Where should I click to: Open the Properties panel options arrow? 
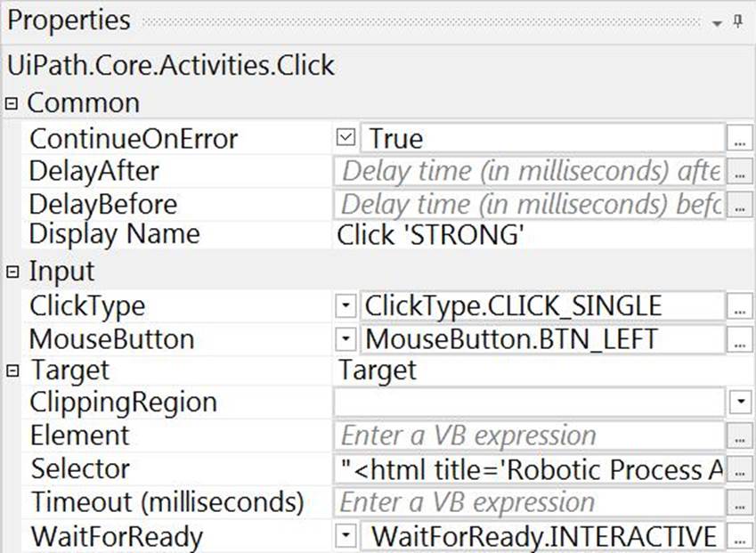[718, 23]
